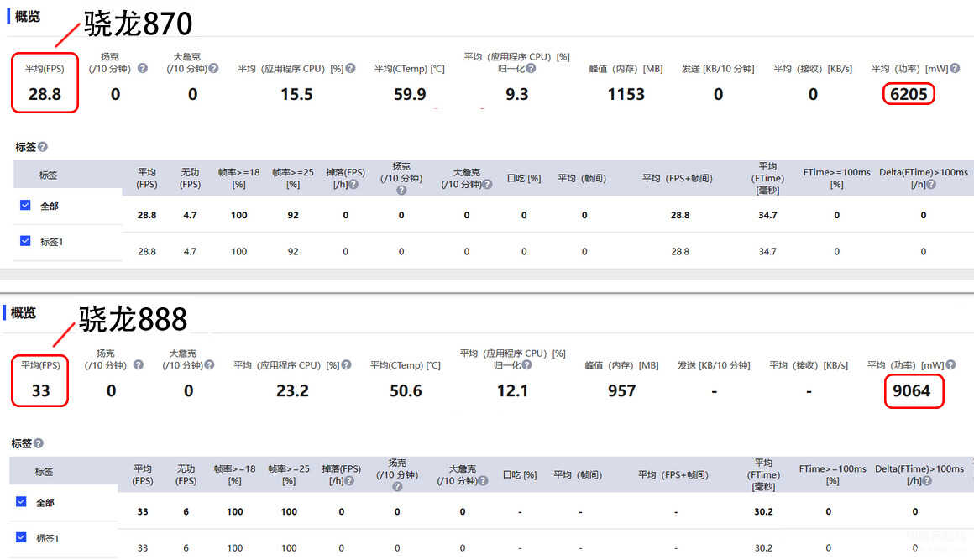Viewport: 974px width, 560px height.
Task: Toggle 标签1 checkbox in 骁龙888 table
Action: coord(21,537)
